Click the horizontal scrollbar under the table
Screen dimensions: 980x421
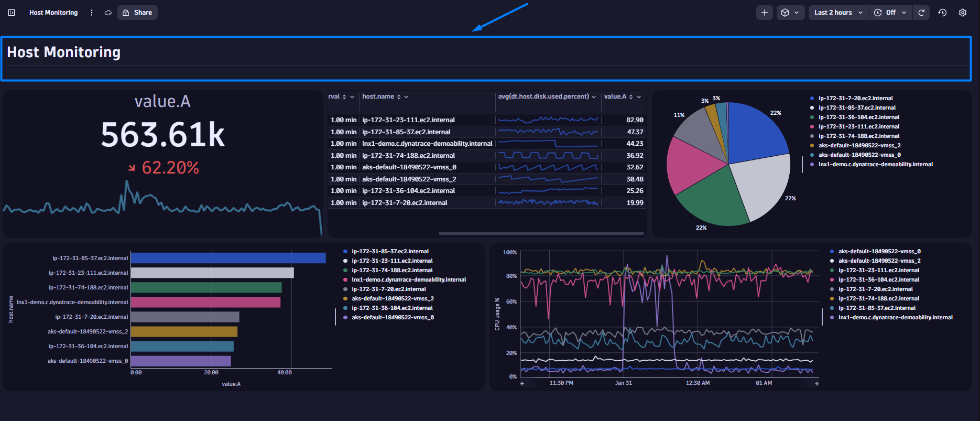(x=541, y=233)
